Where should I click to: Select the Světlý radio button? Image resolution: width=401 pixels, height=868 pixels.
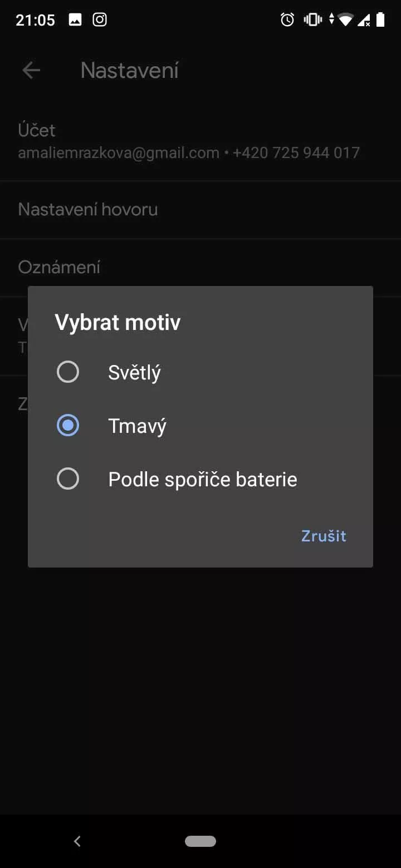pyautogui.click(x=68, y=372)
